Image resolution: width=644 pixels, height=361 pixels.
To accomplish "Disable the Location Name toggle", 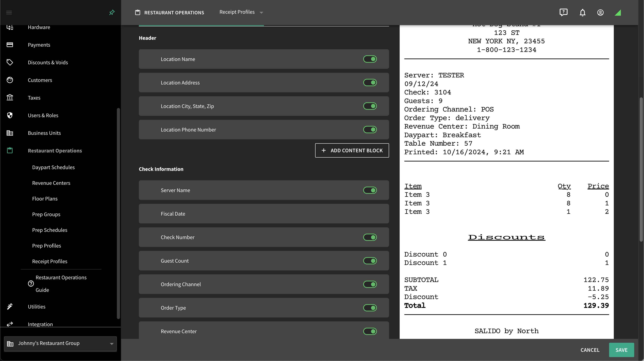I will [370, 59].
